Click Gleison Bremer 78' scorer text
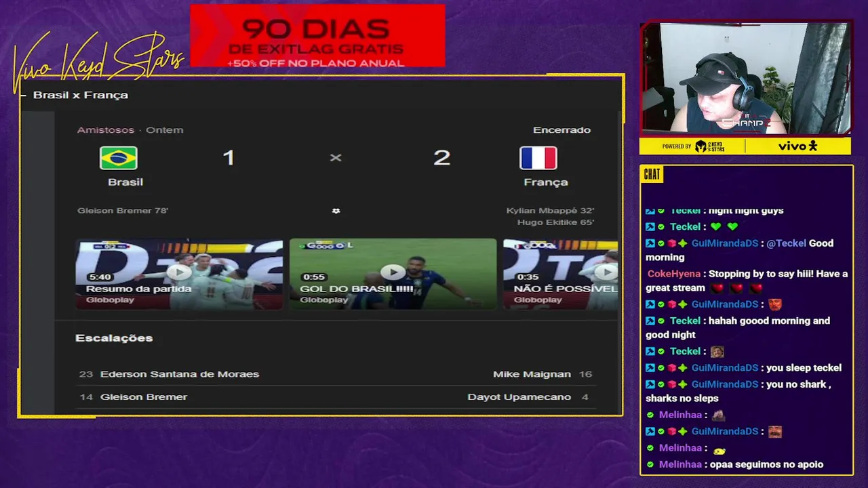This screenshot has width=868, height=488. pos(123,210)
